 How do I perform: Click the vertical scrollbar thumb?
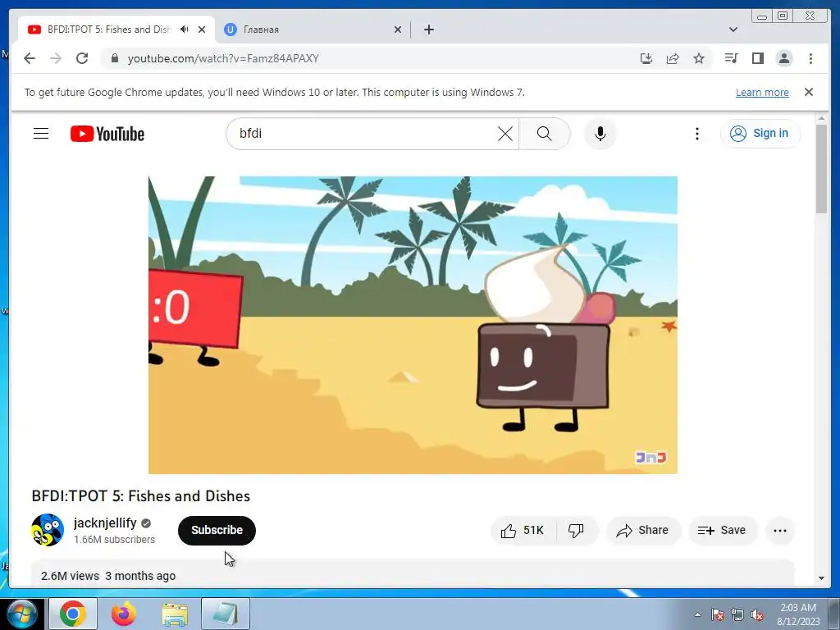point(821,169)
